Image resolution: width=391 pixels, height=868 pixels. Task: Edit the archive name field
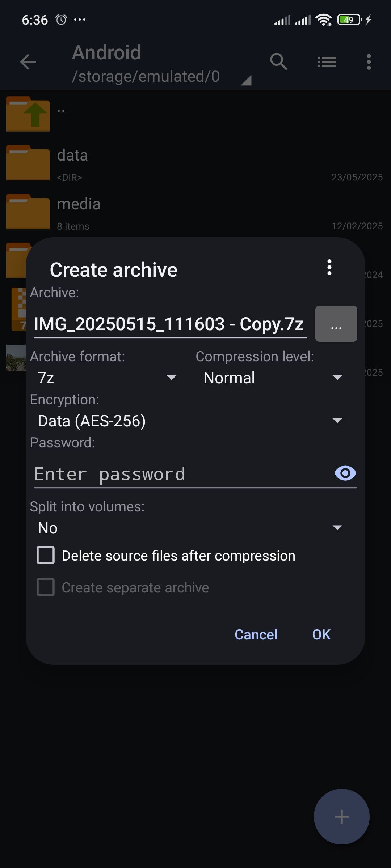(170, 324)
